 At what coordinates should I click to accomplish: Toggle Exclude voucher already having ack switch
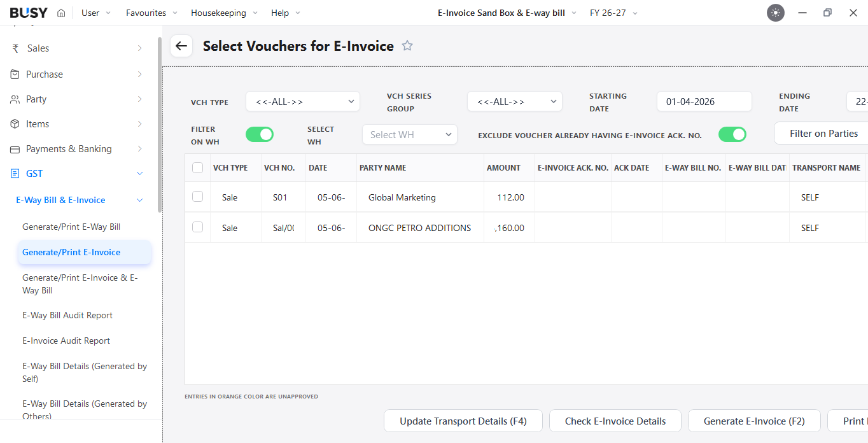coord(732,134)
